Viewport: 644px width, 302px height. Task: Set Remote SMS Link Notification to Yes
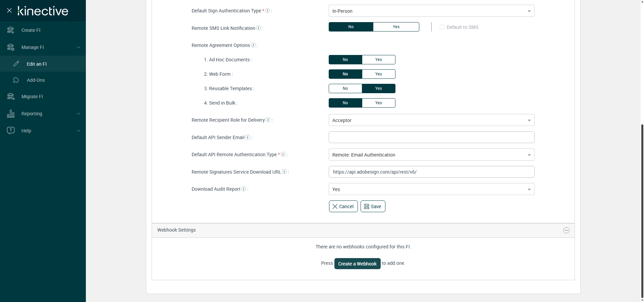click(396, 27)
